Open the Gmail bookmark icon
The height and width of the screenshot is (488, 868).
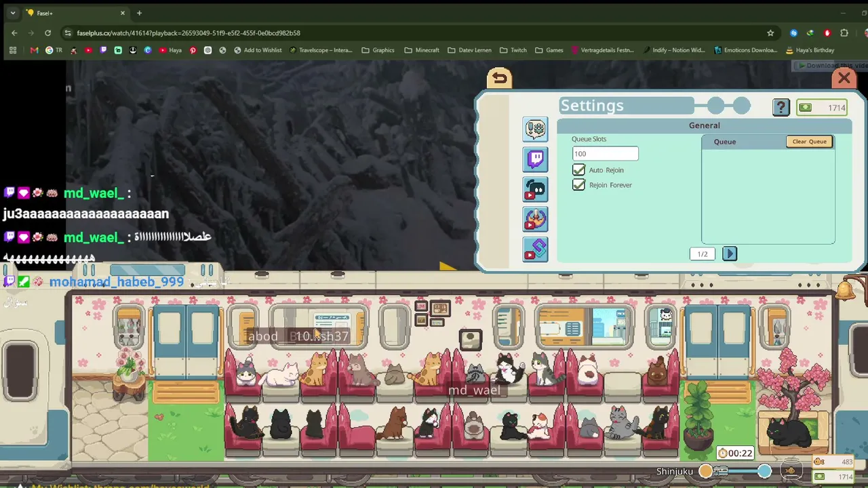tap(35, 50)
